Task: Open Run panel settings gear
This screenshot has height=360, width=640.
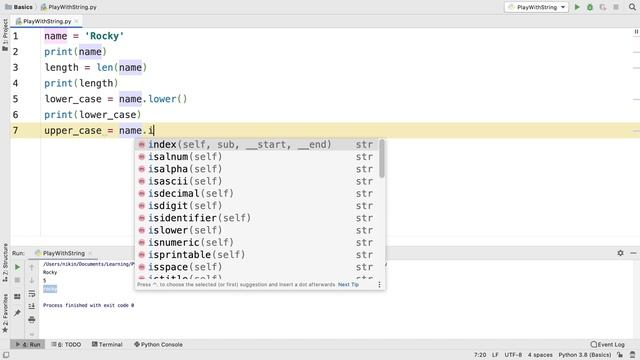Action: point(620,253)
